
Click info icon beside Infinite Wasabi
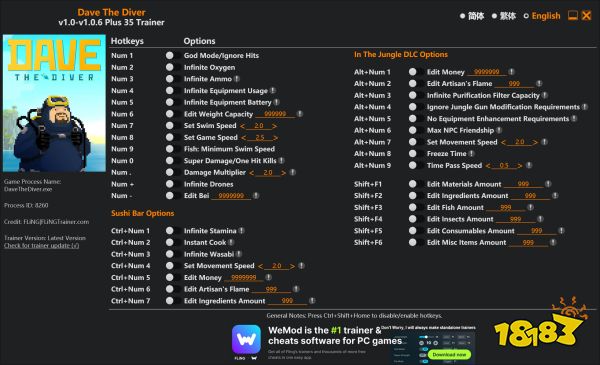click(x=239, y=254)
